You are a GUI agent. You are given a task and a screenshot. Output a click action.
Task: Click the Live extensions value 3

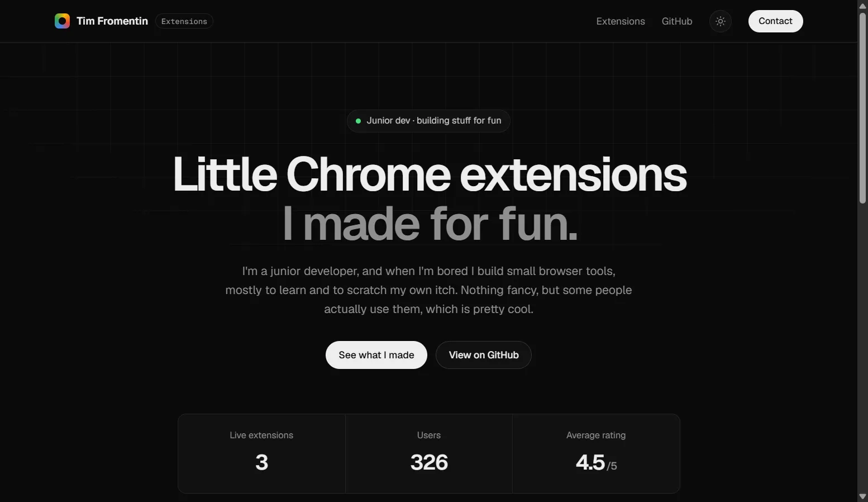[261, 462]
